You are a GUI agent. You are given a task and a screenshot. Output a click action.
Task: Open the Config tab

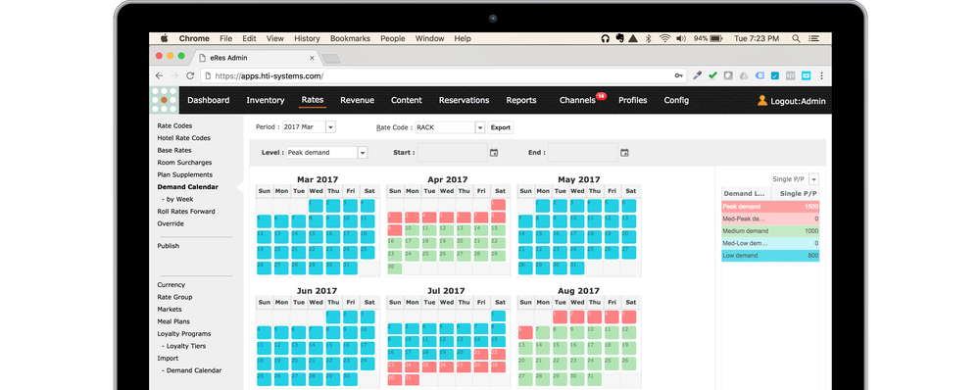676,100
